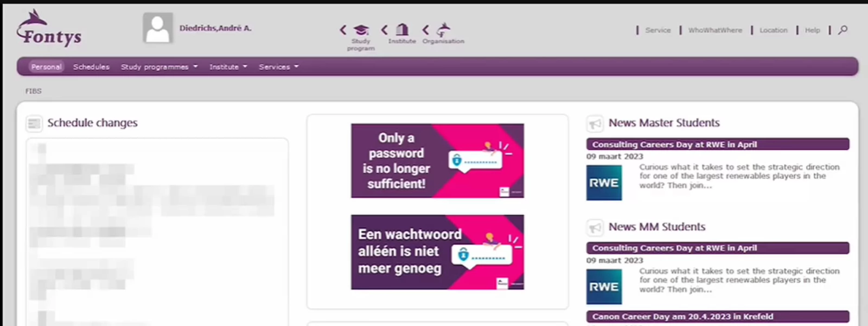
Task: Open the Schedules menu item
Action: (x=91, y=67)
